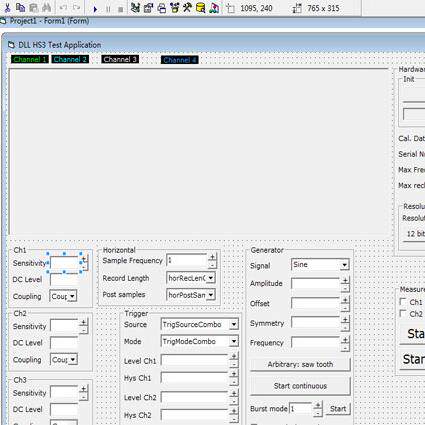The height and width of the screenshot is (425, 425).
Task: Expand the Record Length dropdown
Action: pyautogui.click(x=211, y=278)
